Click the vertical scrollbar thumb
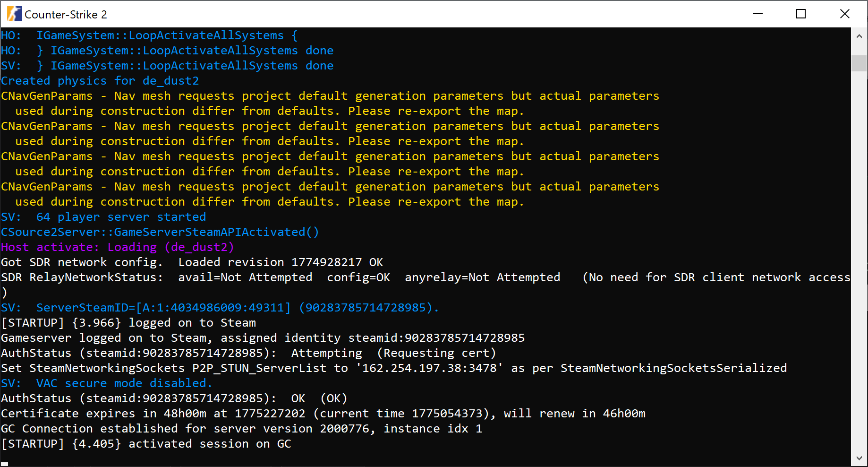 pos(859,63)
